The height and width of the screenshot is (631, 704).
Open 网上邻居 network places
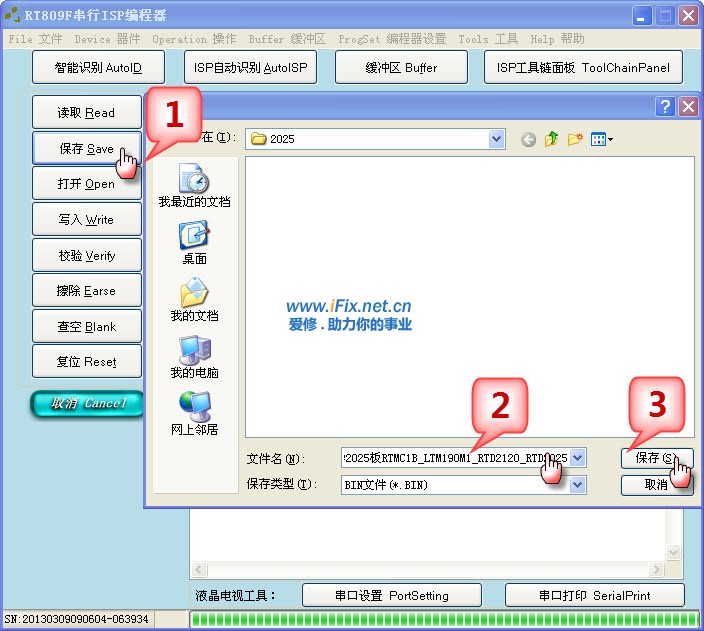194,414
